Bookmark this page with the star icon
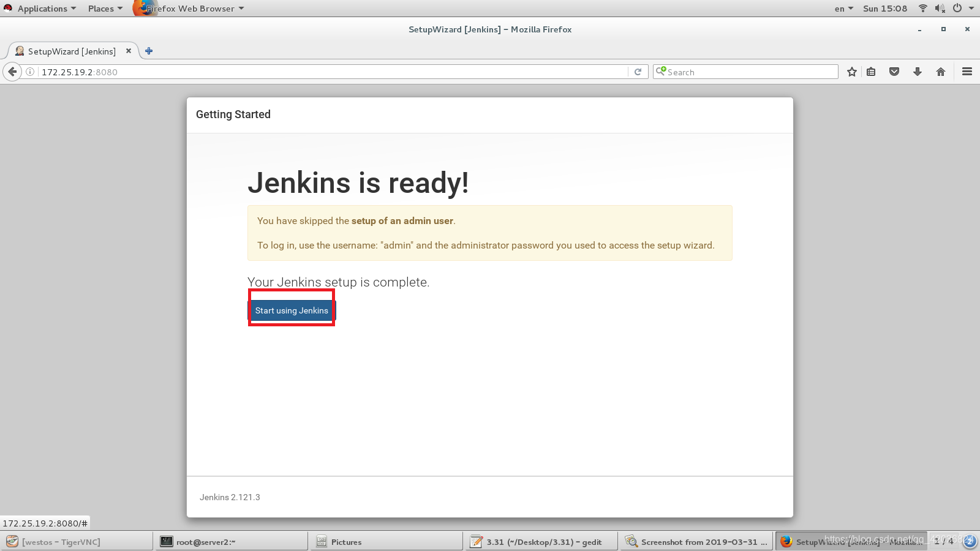Viewport: 980px width, 551px height. 851,72
